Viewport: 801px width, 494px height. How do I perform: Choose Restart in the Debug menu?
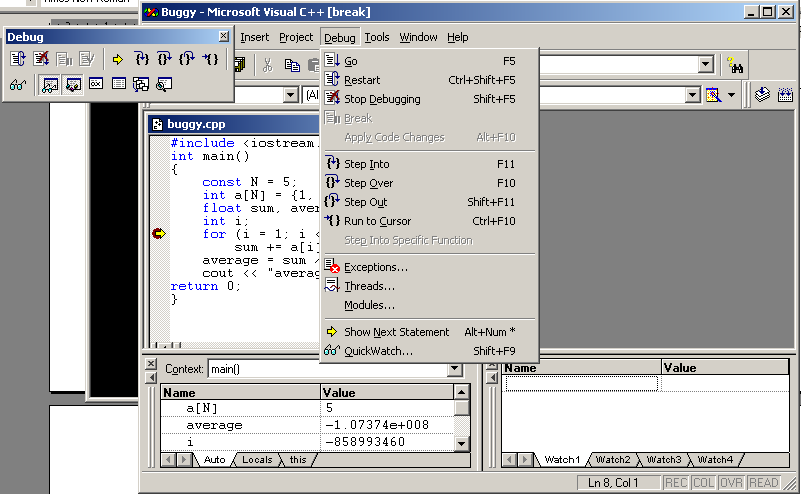pos(429,80)
